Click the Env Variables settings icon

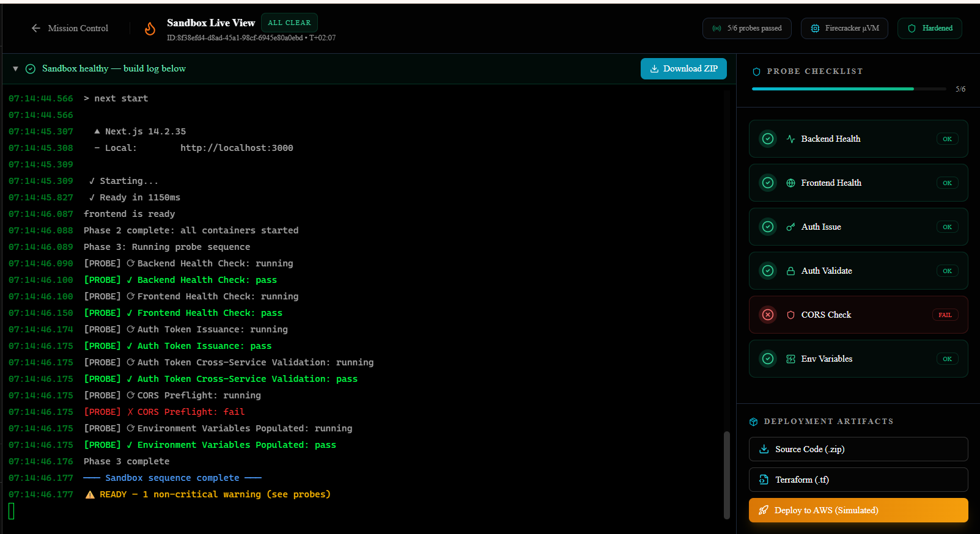click(790, 359)
